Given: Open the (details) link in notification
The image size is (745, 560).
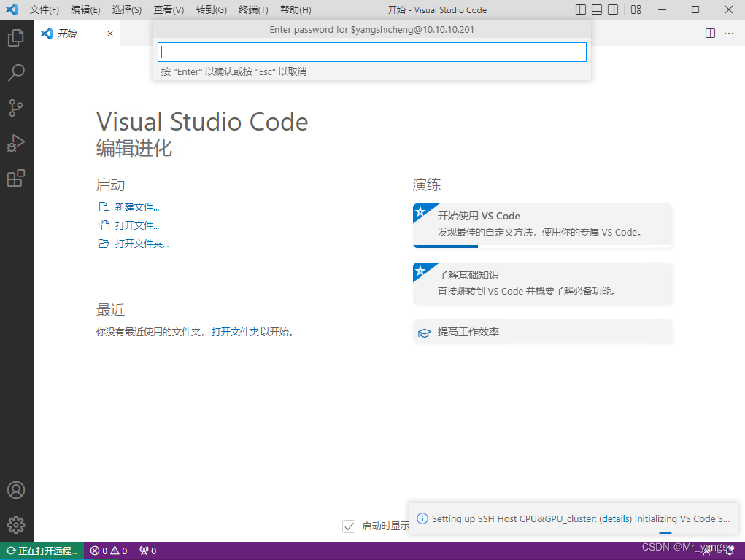Looking at the screenshot, I should (x=616, y=518).
